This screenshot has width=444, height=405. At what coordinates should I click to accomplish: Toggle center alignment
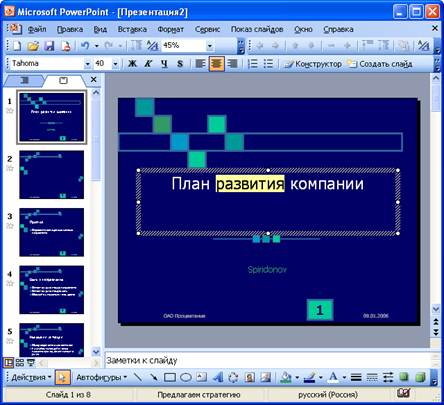coord(216,63)
